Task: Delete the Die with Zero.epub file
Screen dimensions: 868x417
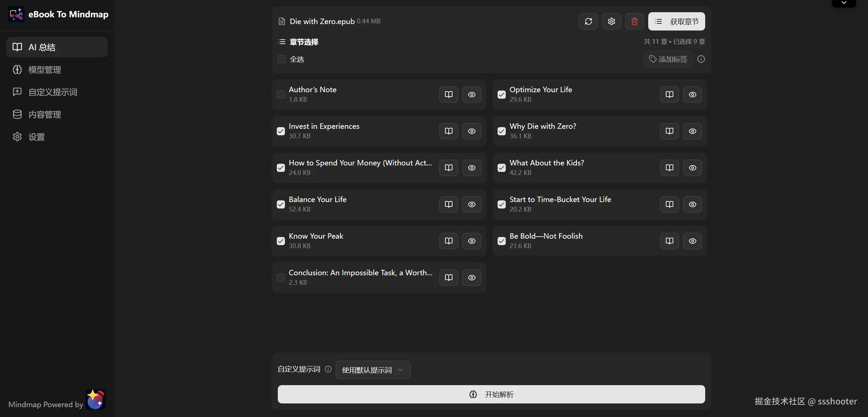Action: [634, 21]
